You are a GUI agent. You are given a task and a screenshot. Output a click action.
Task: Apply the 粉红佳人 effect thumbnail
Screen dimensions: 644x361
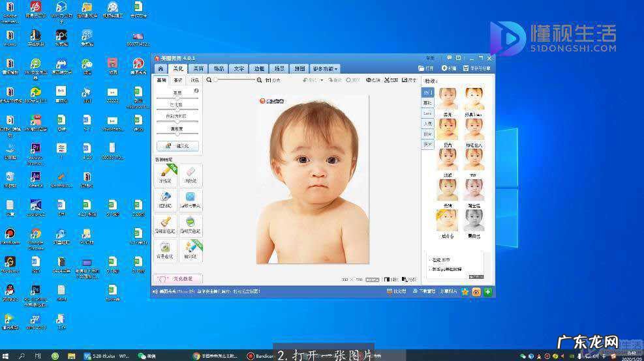[474, 129]
